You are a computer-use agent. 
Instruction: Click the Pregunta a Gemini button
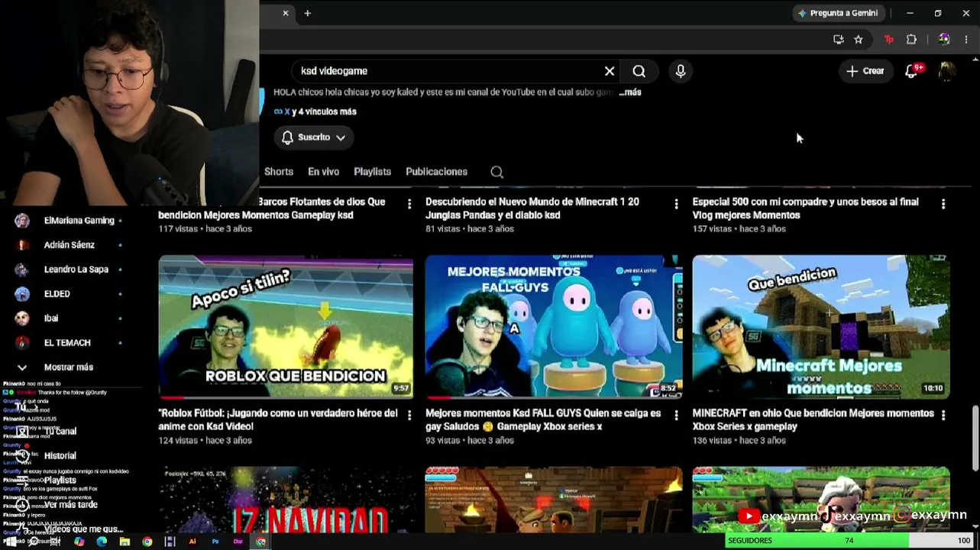click(x=837, y=13)
